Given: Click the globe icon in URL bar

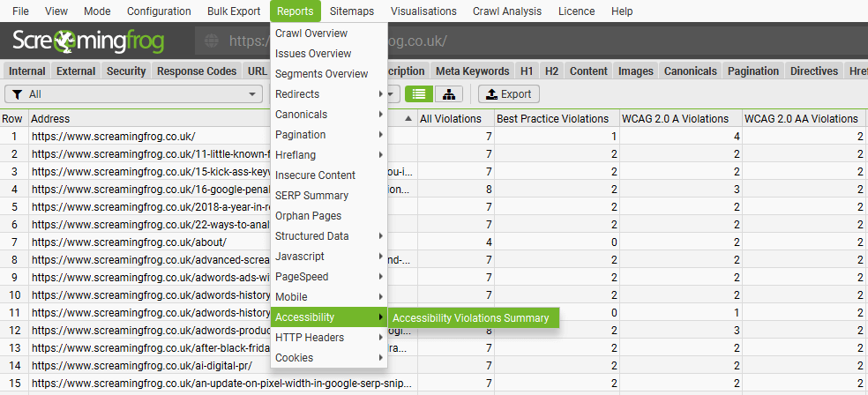Looking at the screenshot, I should pyautogui.click(x=212, y=41).
